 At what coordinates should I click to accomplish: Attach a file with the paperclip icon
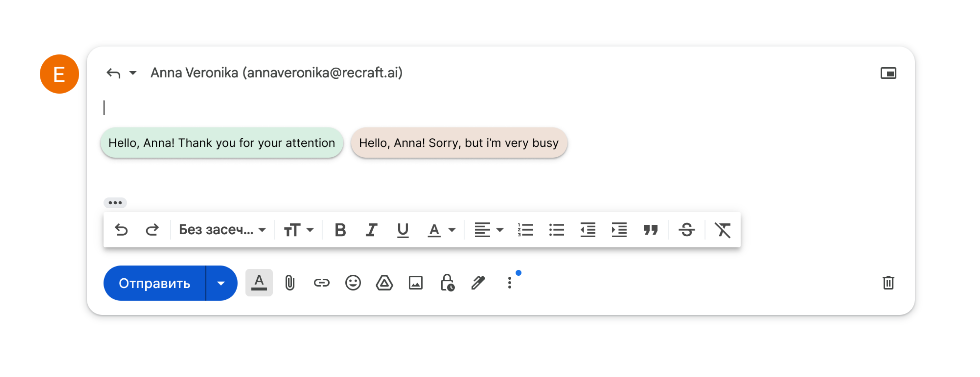[290, 283]
